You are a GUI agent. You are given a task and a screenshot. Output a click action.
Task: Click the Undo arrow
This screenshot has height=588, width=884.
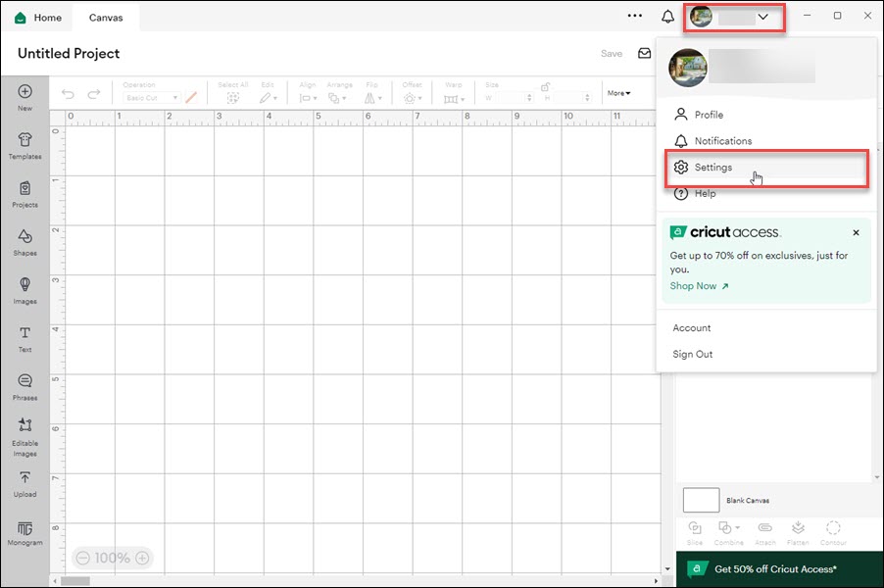pyautogui.click(x=67, y=93)
